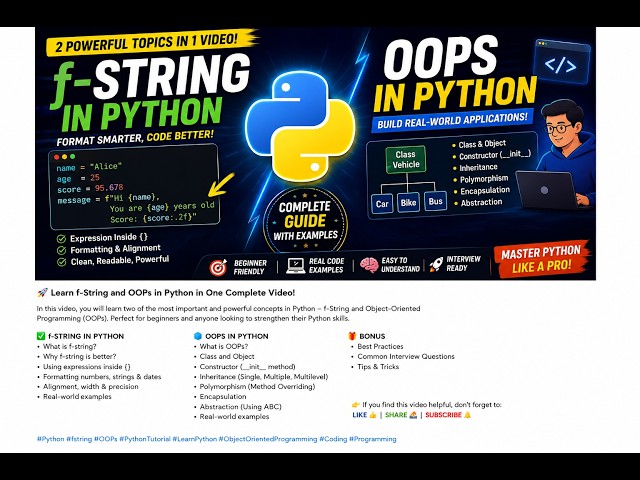The height and width of the screenshot is (480, 640).
Task: Select the Bike box in class diagram
Action: pos(408,202)
